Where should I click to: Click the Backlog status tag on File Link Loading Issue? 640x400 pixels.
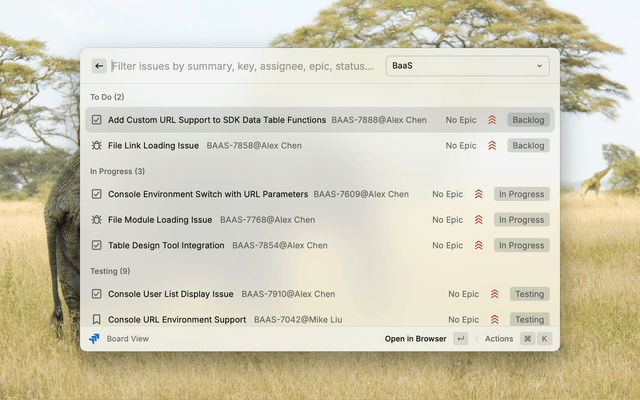tap(528, 145)
